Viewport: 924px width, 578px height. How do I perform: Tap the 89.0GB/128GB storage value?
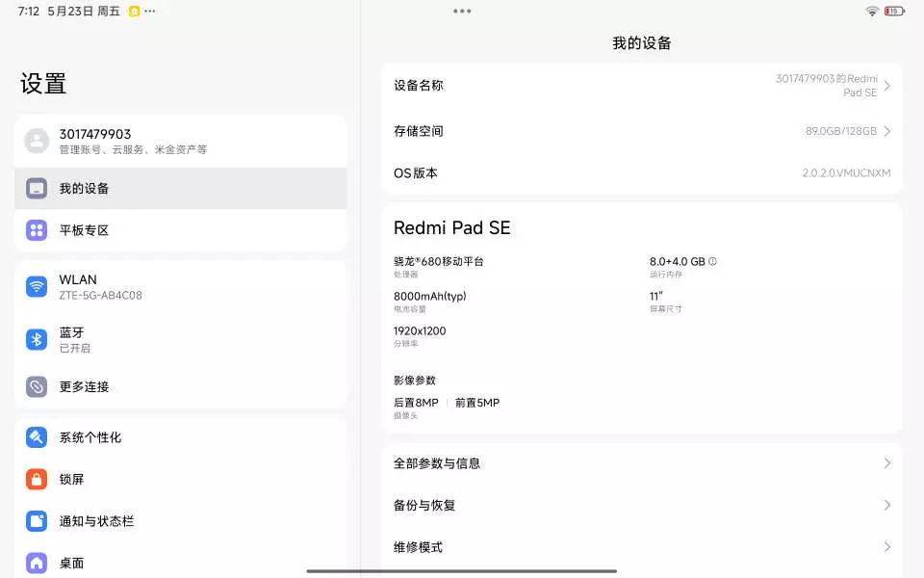(x=841, y=131)
